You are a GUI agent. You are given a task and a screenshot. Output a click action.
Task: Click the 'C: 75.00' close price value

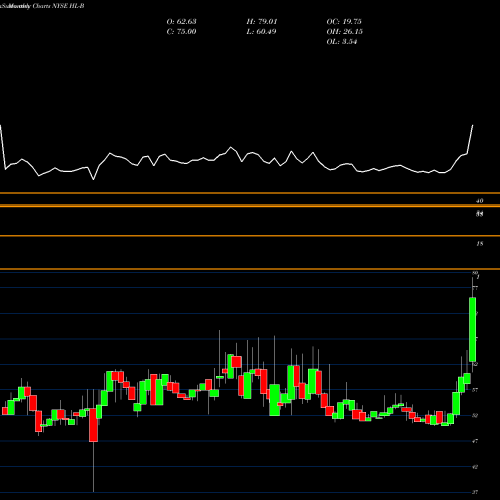pyautogui.click(x=181, y=32)
